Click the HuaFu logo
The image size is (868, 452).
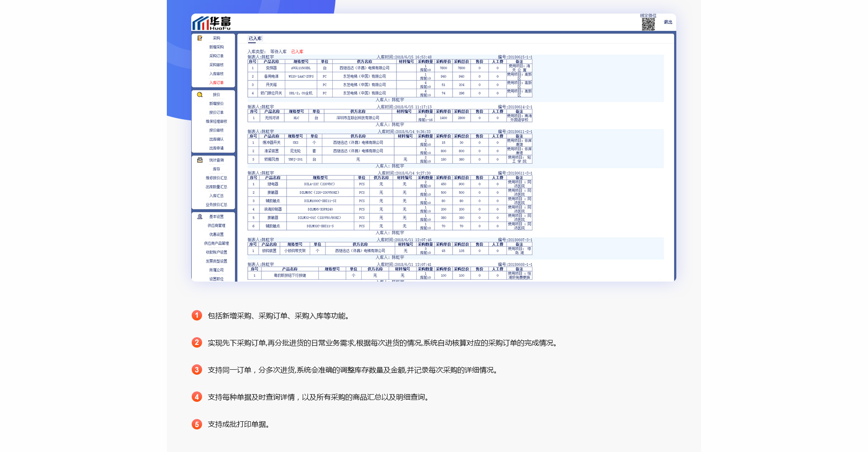[212, 23]
